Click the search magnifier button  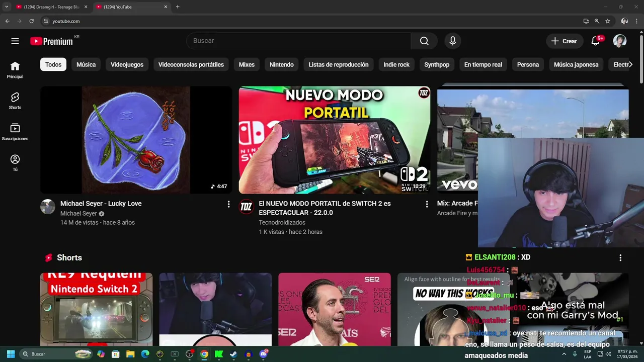pos(424,41)
